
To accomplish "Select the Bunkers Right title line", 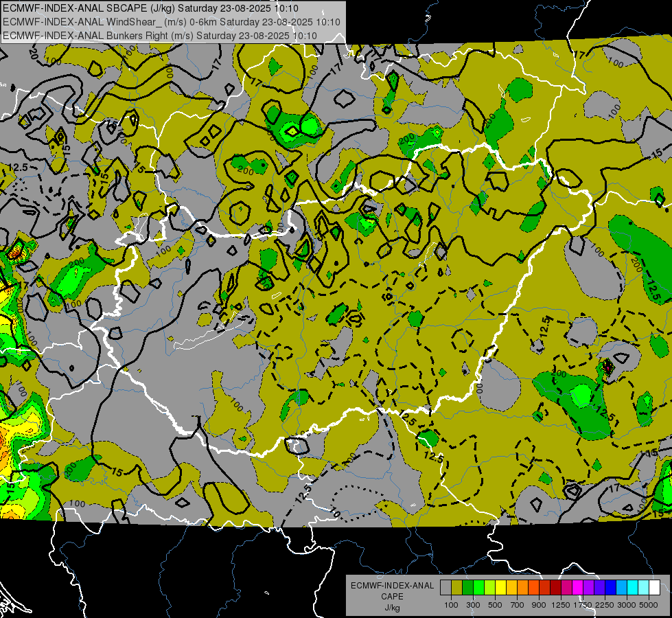I will point(160,36).
